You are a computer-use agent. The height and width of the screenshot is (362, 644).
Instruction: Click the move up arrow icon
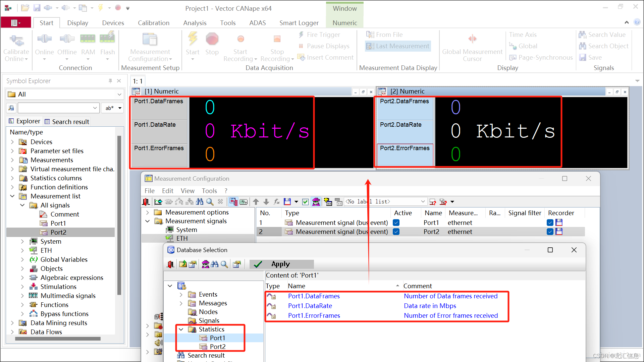(x=256, y=202)
